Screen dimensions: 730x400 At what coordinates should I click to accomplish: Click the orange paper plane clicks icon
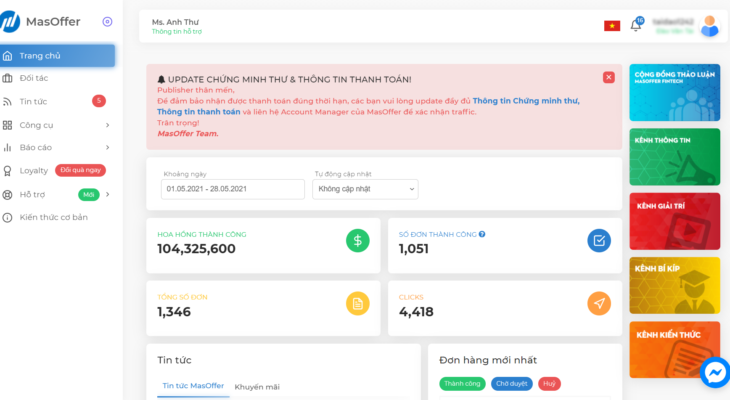click(x=599, y=304)
